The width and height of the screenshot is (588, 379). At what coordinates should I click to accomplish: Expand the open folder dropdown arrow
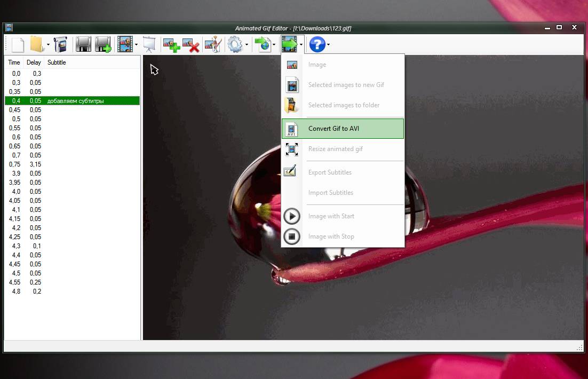48,45
